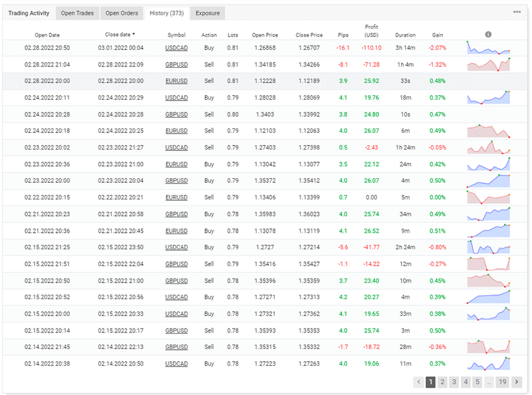
Task: Go to previous page arrow
Action: click(x=418, y=382)
